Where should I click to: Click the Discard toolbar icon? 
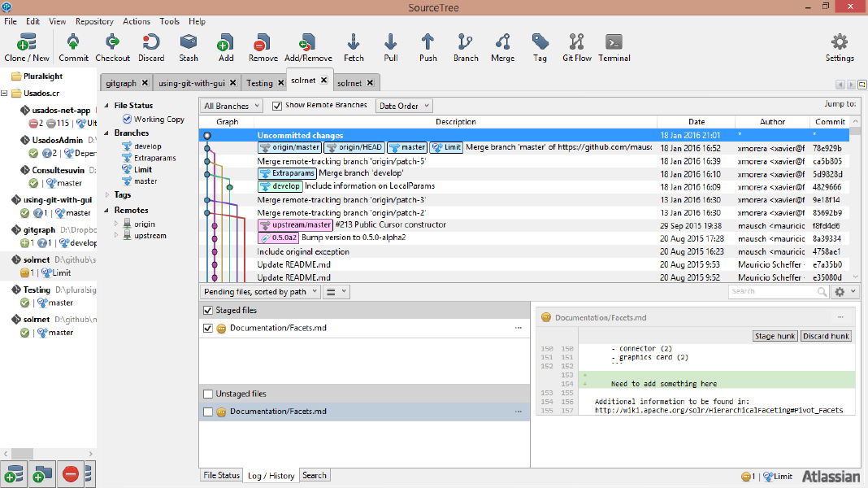coord(151,42)
